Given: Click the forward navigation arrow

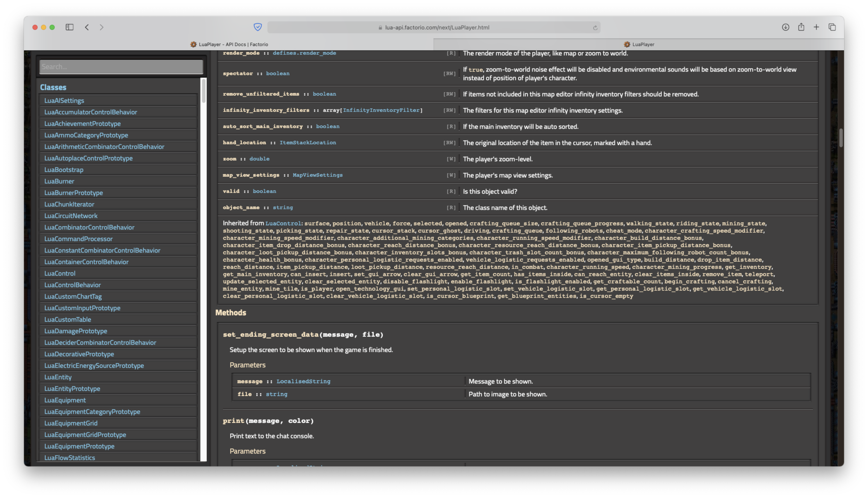Looking at the screenshot, I should click(x=102, y=27).
